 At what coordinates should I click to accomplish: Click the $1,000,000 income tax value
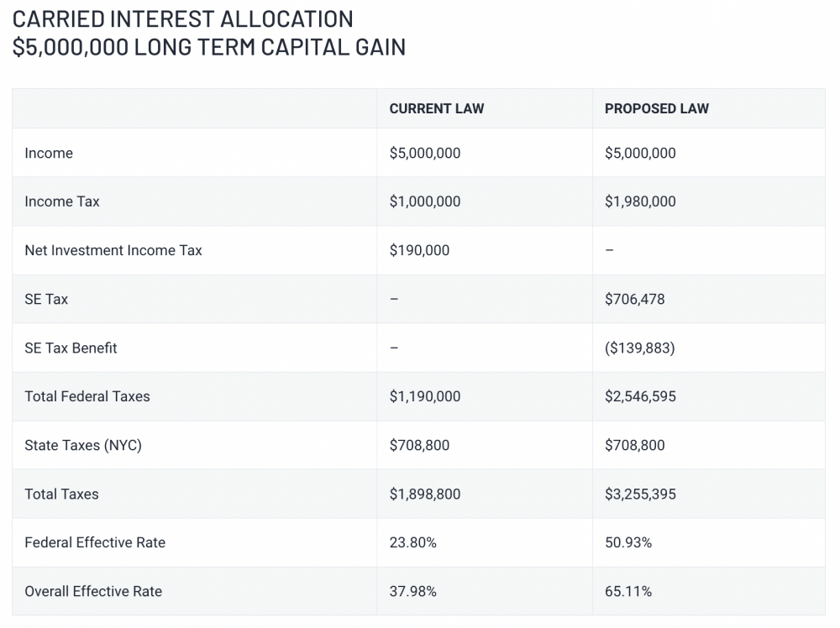425,201
